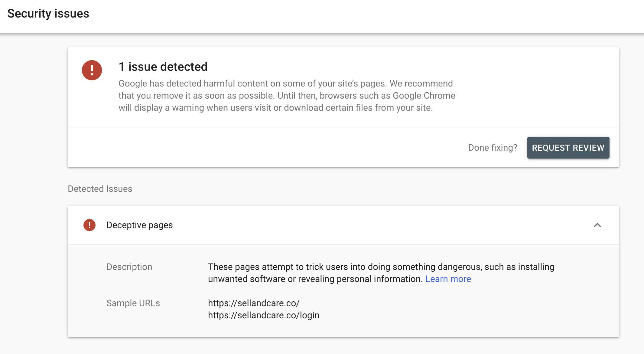
Task: Click the Deceptive pages title text
Action: pos(139,225)
